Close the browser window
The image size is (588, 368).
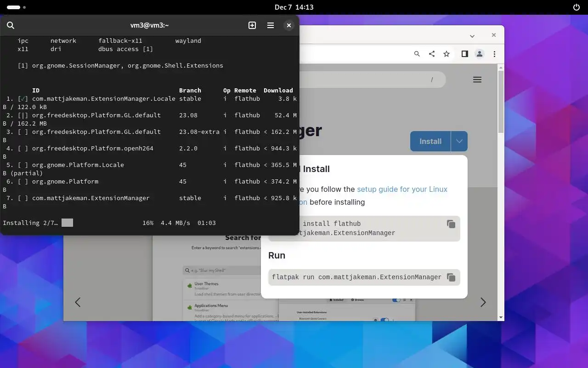(494, 35)
